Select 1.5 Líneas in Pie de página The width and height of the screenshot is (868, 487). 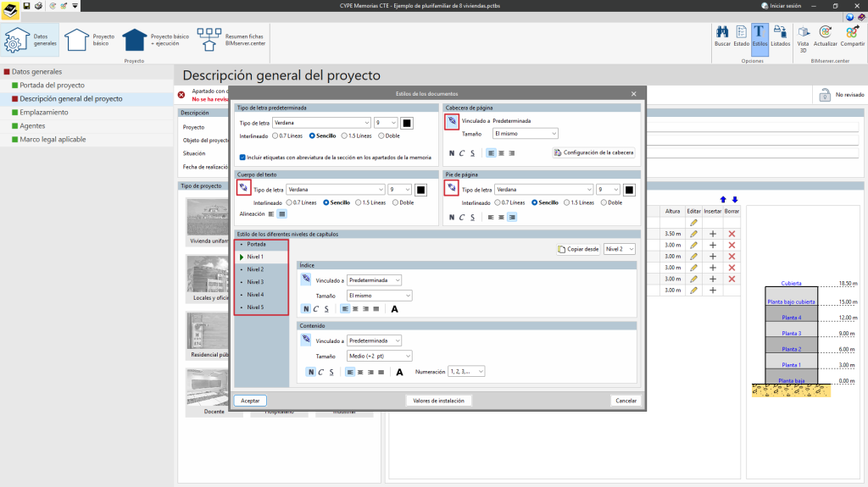pyautogui.click(x=579, y=202)
